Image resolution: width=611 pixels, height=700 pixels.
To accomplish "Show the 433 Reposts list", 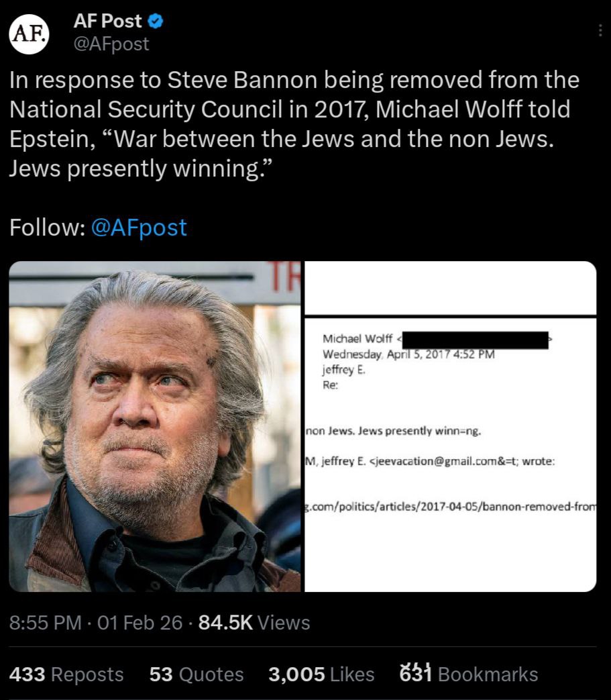I will click(66, 674).
